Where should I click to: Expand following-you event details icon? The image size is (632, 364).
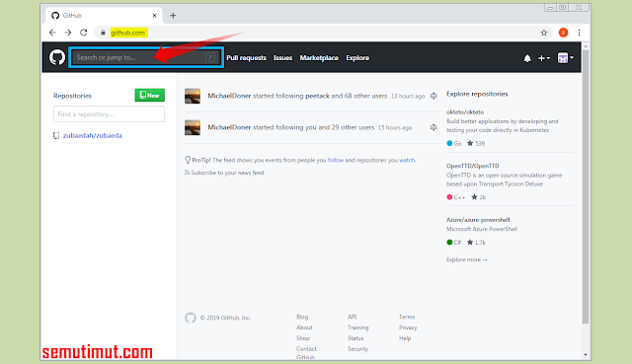(x=434, y=127)
